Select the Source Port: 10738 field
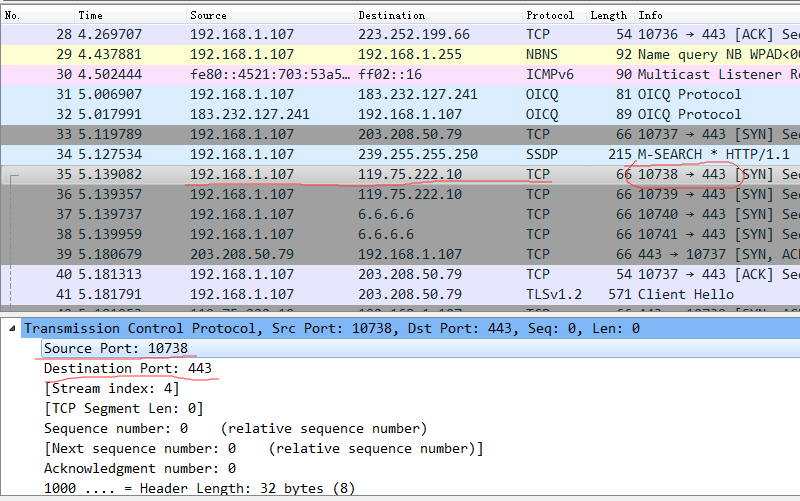The height and width of the screenshot is (501, 800). tap(115, 348)
